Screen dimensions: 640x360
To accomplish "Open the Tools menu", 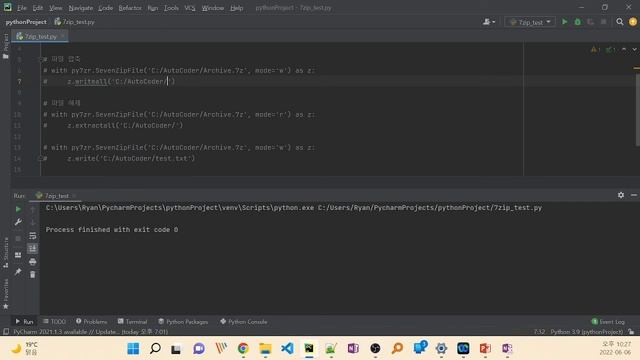I will coord(171,8).
